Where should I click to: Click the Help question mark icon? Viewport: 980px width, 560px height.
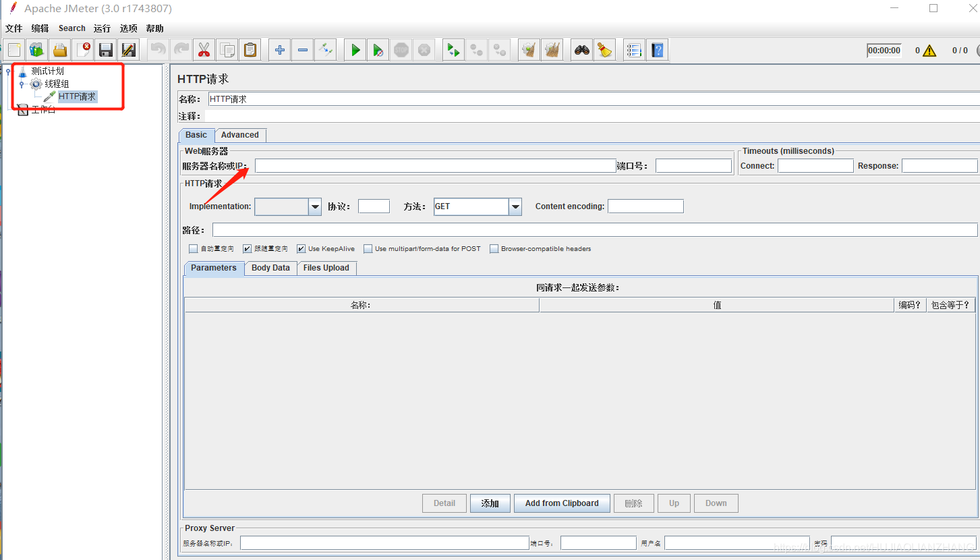(658, 50)
